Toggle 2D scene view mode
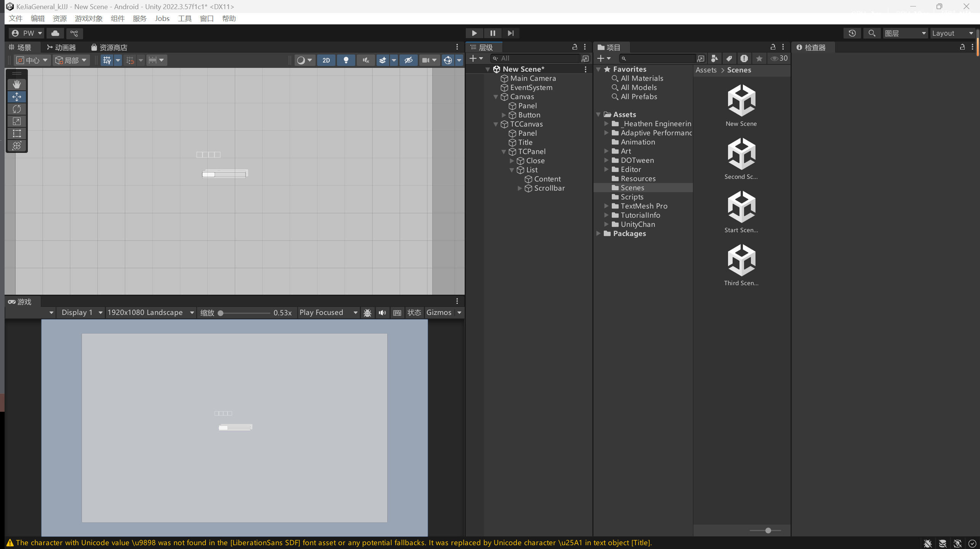980x549 pixels. pos(326,60)
